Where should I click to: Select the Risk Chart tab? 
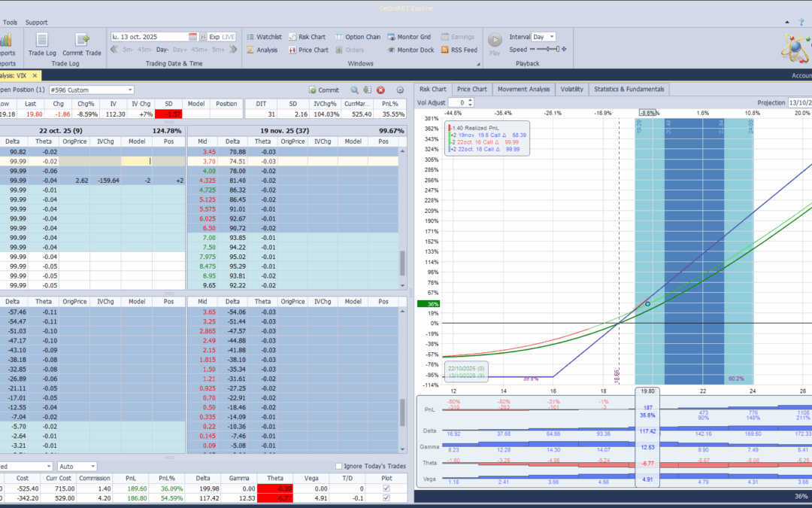(x=432, y=89)
